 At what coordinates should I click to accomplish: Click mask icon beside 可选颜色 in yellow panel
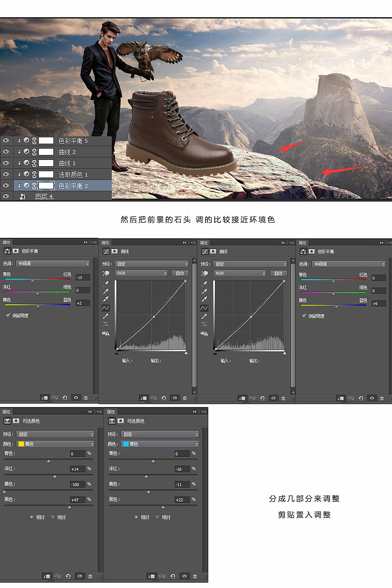[x=16, y=421]
